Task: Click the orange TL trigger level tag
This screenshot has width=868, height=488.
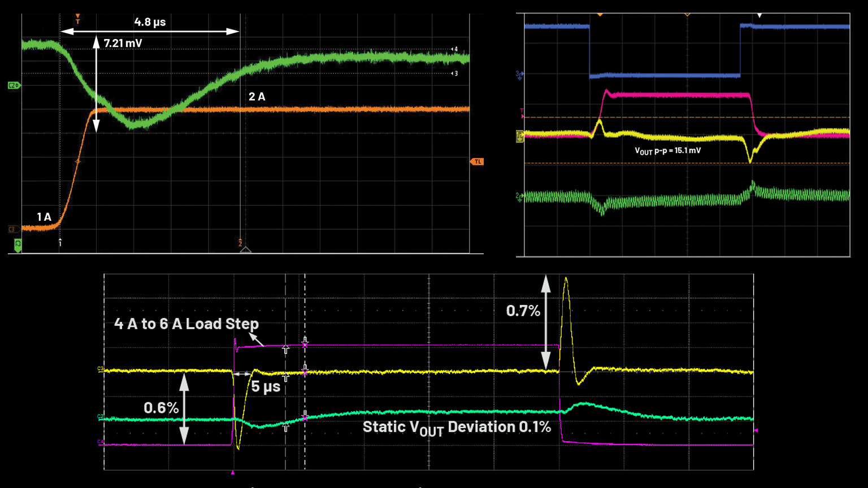Action: 478,162
